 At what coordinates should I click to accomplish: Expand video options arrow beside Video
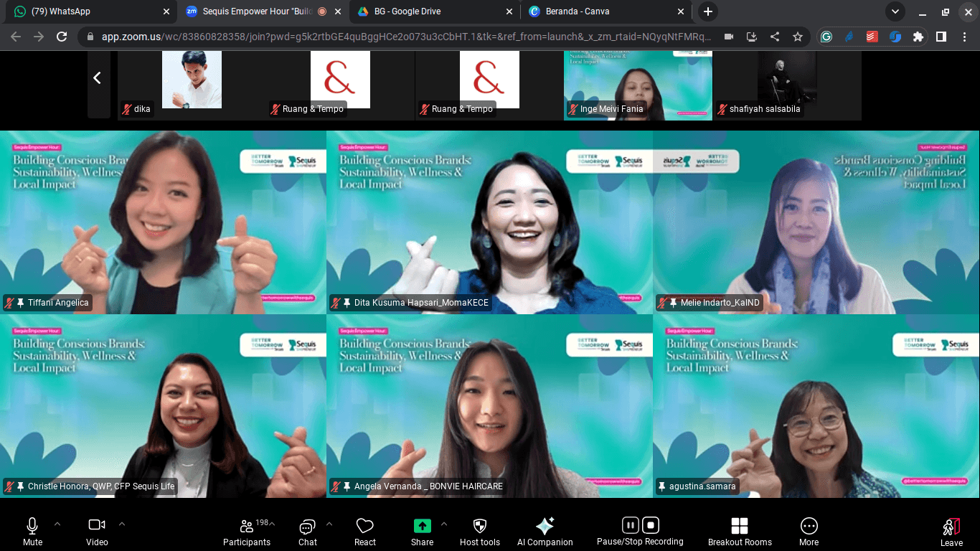(122, 524)
